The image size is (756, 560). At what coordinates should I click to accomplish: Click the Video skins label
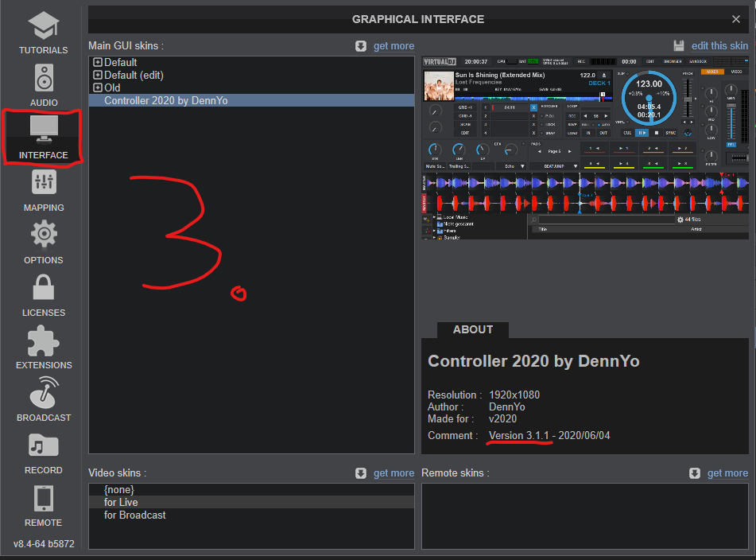tap(117, 473)
